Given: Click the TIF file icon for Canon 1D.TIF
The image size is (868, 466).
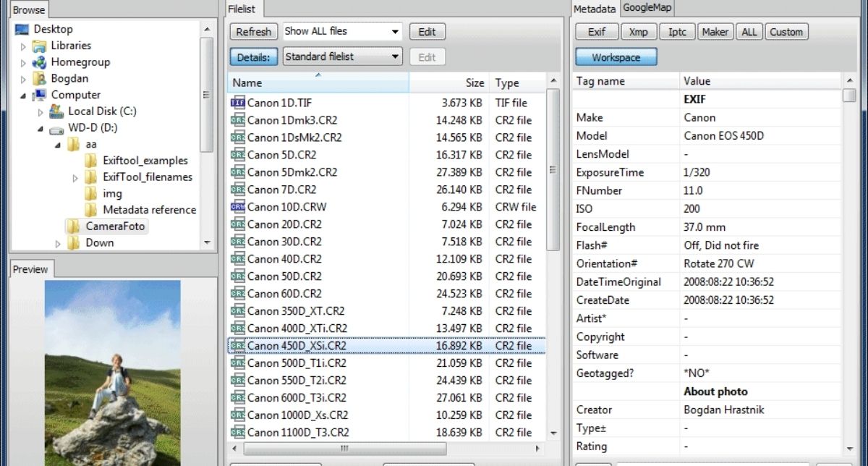Looking at the screenshot, I should [237, 103].
